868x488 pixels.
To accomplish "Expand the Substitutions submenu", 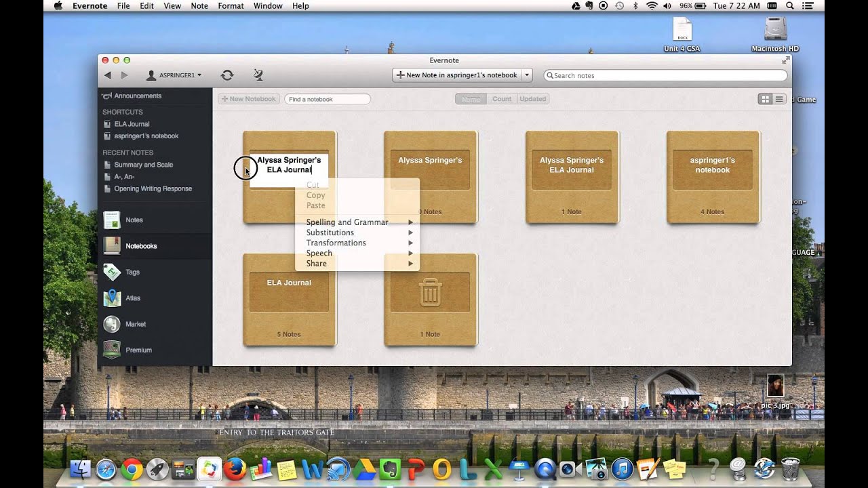I will tap(357, 232).
